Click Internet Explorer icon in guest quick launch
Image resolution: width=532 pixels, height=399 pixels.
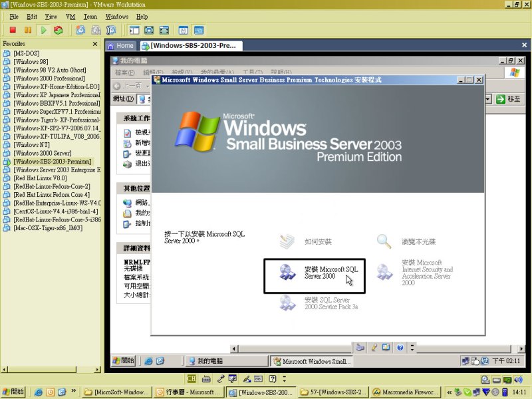pos(148,361)
